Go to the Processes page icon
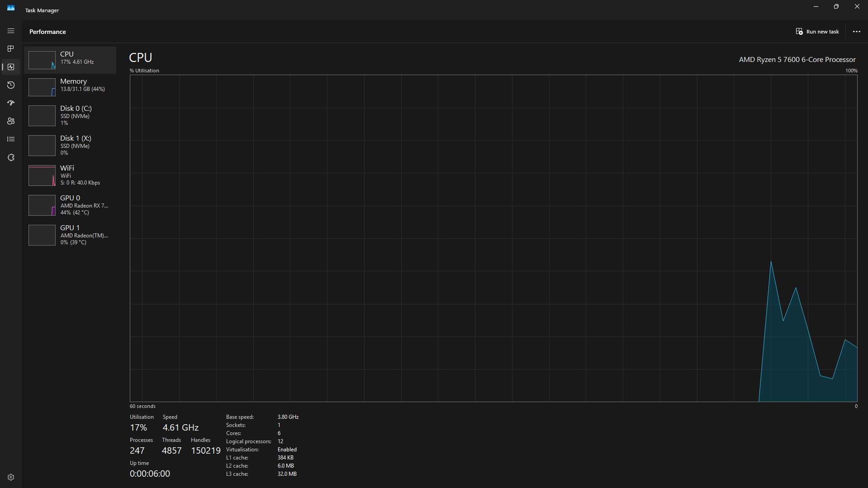Image resolution: width=868 pixels, height=488 pixels. point(11,49)
